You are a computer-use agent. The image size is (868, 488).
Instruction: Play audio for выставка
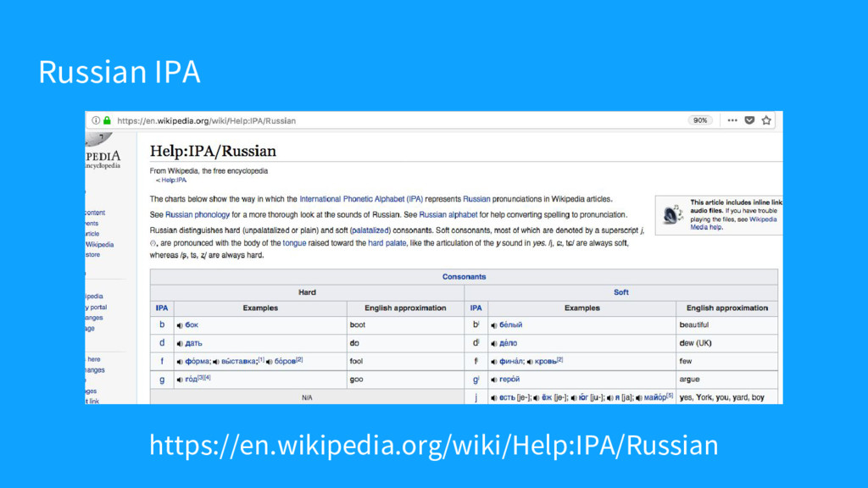(x=216, y=362)
